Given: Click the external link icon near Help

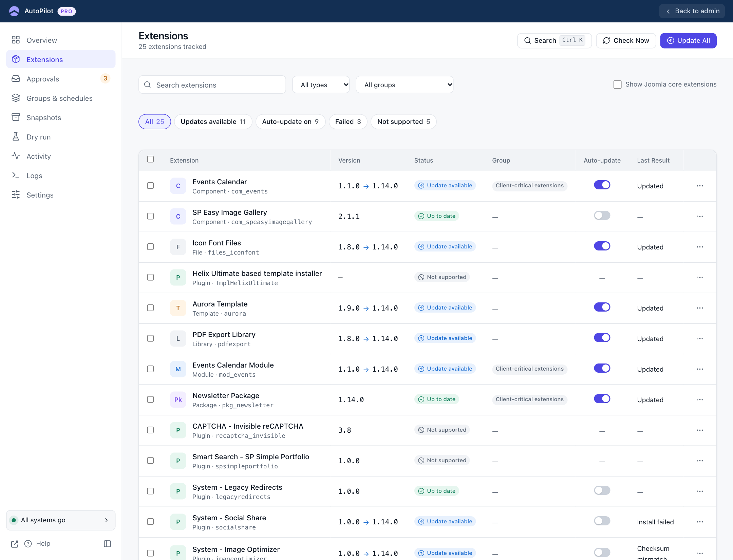Looking at the screenshot, I should point(15,544).
